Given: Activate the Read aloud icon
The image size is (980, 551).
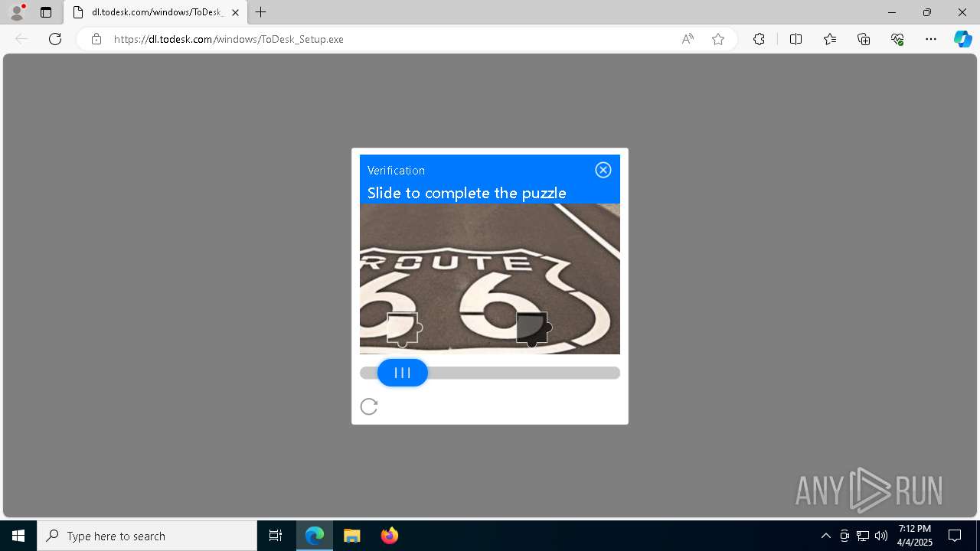Looking at the screenshot, I should (x=688, y=39).
